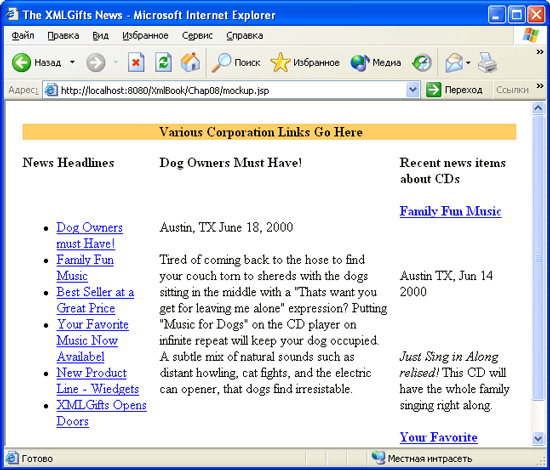
Task: Go to the Home page icon
Action: coord(190,62)
